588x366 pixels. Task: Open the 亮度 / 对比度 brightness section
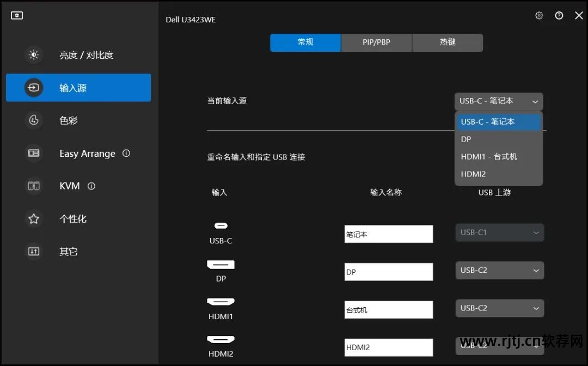(86, 55)
